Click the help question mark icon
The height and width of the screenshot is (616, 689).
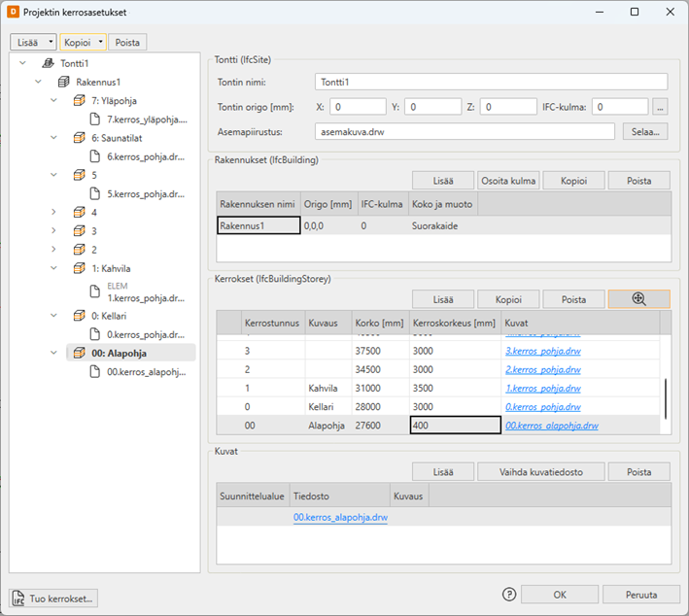(x=508, y=595)
